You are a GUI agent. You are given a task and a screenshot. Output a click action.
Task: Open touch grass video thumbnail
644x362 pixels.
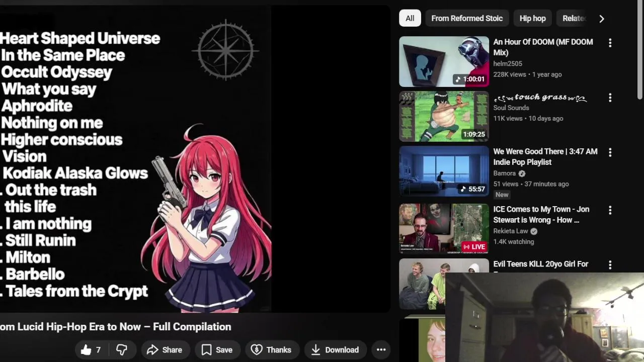[444, 116]
